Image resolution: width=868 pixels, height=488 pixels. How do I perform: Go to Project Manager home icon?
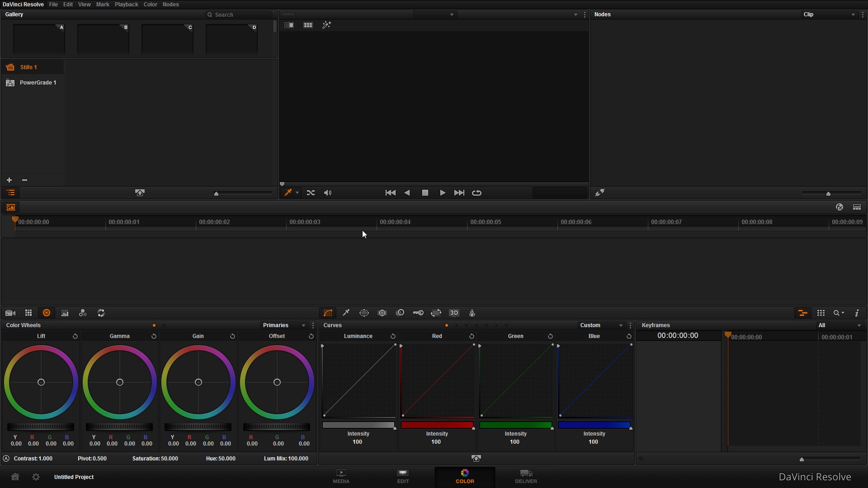[15, 477]
